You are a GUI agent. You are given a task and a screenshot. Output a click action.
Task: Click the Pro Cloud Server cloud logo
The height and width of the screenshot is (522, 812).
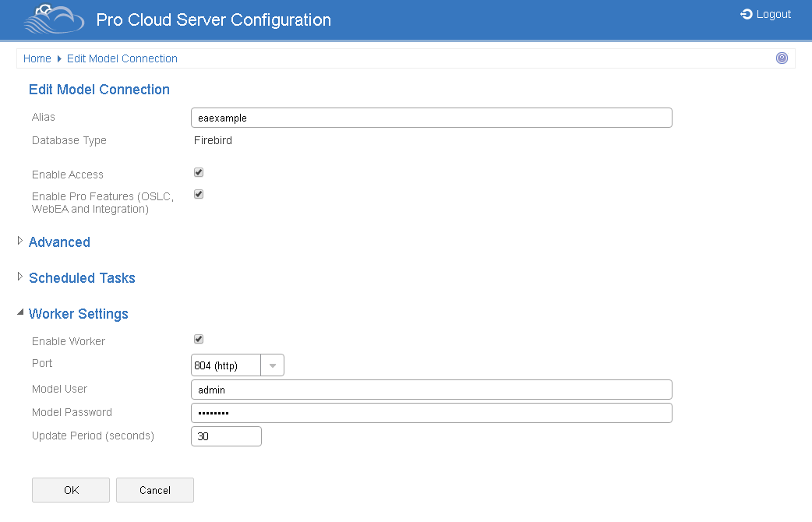point(54,19)
